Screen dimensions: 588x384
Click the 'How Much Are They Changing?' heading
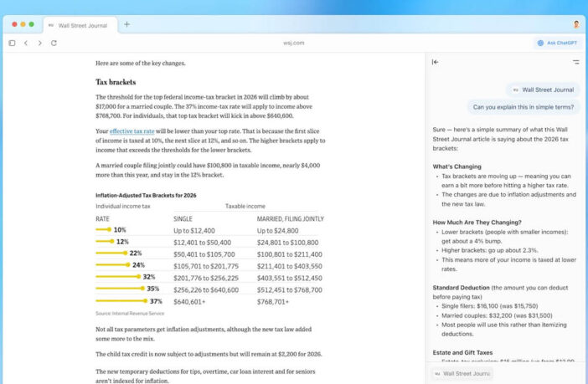pyautogui.click(x=477, y=223)
